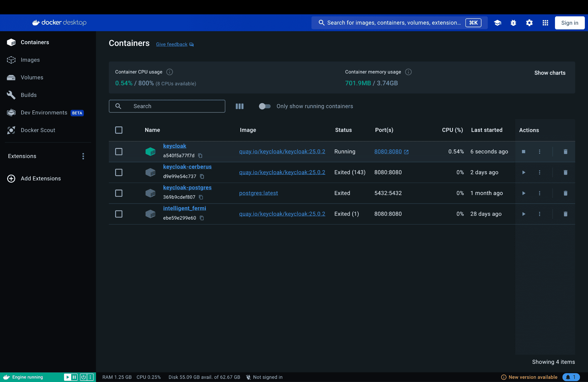Start the keycloak-cerberus container
Image resolution: width=588 pixels, height=382 pixels.
[x=523, y=172]
